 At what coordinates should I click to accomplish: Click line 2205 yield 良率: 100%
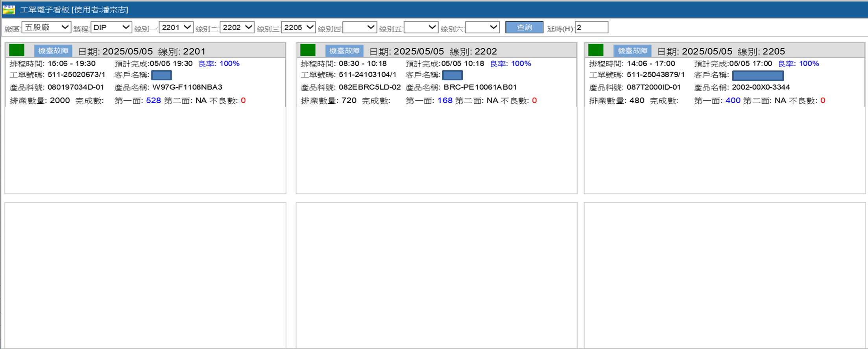click(x=799, y=64)
